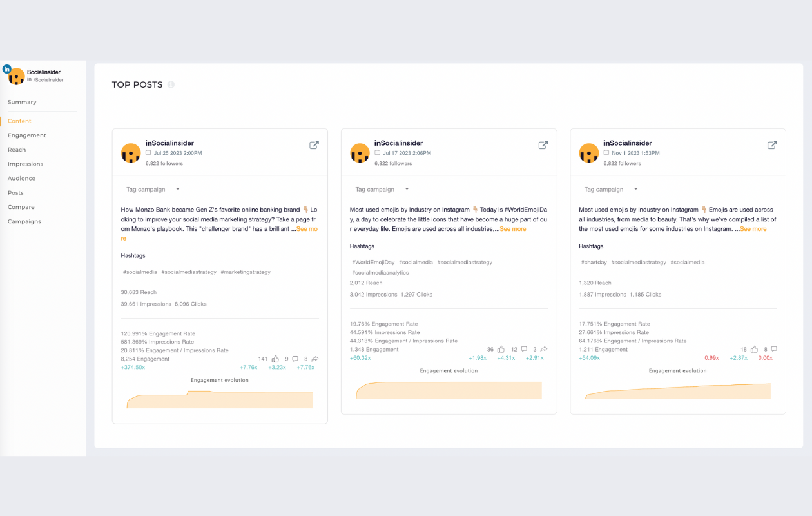Screen dimensions: 812x516
Task: Click #chartday hashtag
Action: [594, 263]
